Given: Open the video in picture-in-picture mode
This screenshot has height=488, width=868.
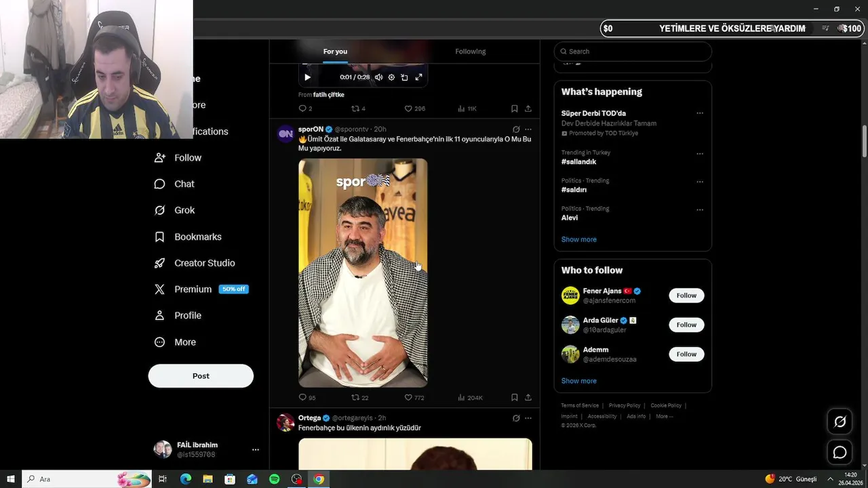Looking at the screenshot, I should (x=404, y=77).
